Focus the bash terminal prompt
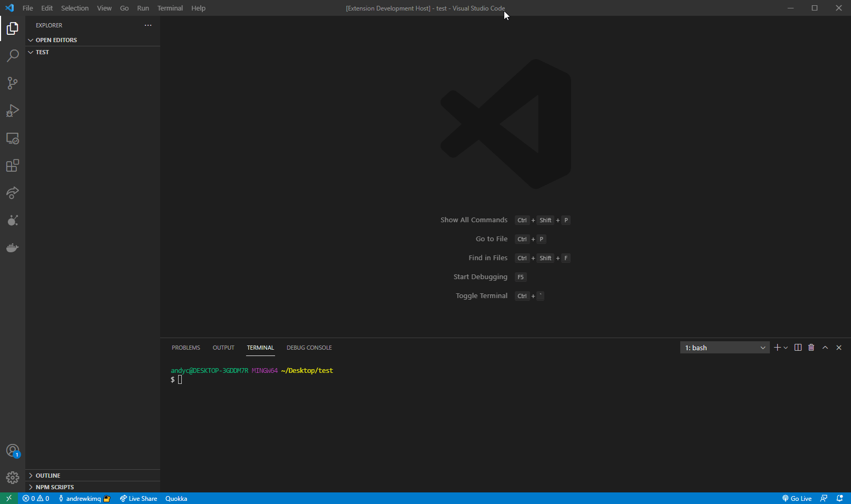 point(180,380)
